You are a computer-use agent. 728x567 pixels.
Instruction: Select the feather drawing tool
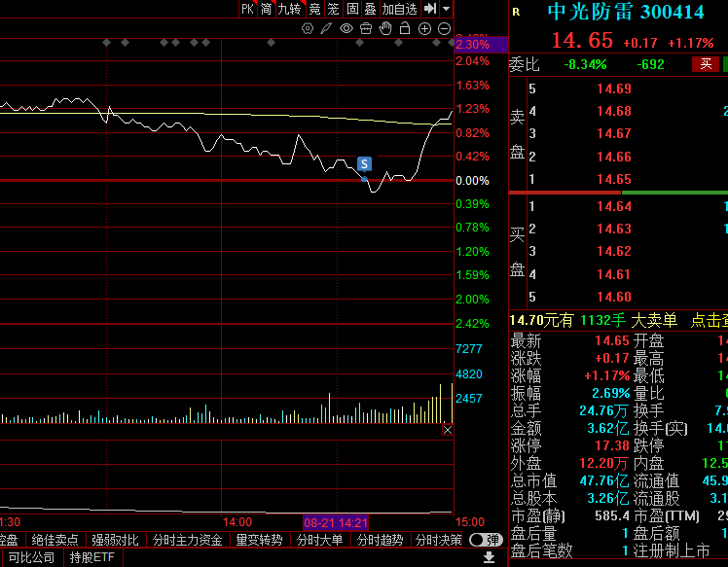[326, 29]
